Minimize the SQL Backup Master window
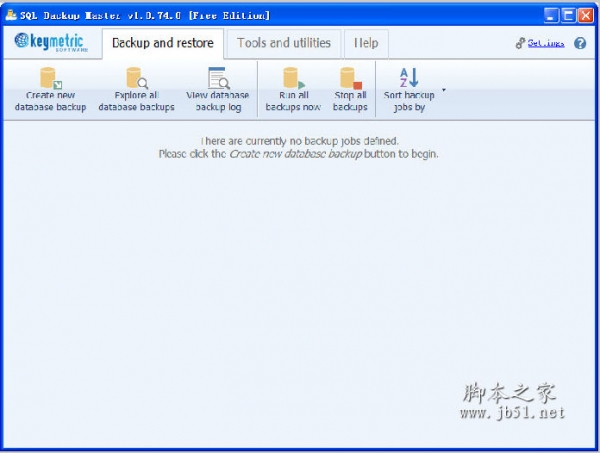 (551, 16)
